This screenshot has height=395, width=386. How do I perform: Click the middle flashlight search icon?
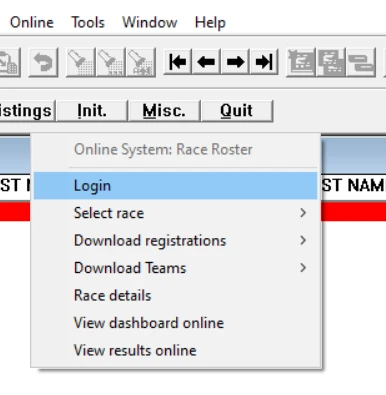click(x=111, y=62)
